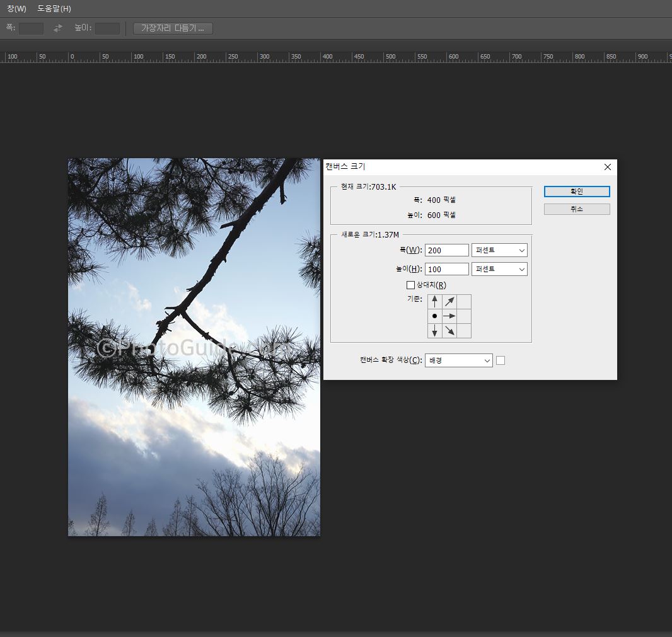The width and height of the screenshot is (672, 637).
Task: Confirm with the 확인 button
Action: [577, 192]
